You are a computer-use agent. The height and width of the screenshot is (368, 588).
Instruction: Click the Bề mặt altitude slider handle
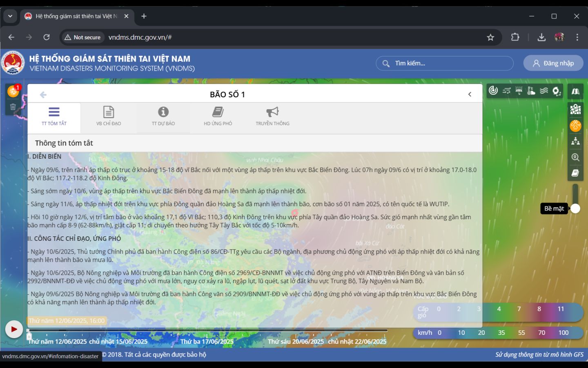pos(575,209)
